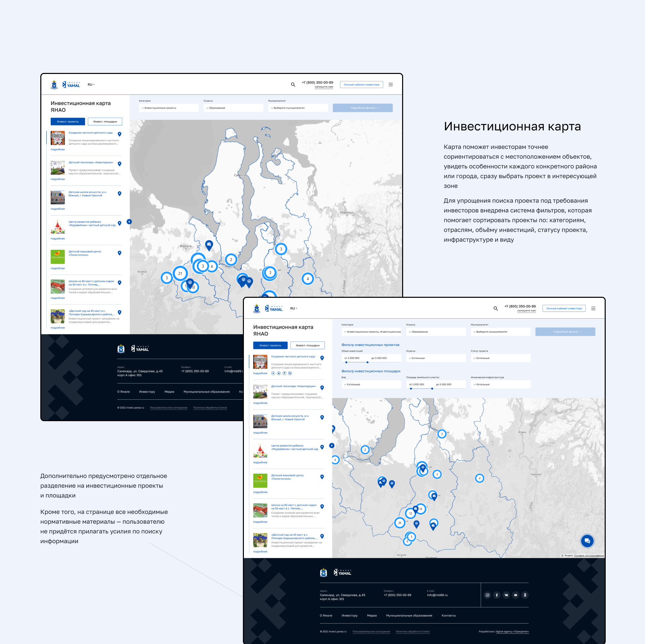The width and height of the screenshot is (645, 644).
Task: Open the chat bubble widget on the map
Action: click(x=587, y=541)
